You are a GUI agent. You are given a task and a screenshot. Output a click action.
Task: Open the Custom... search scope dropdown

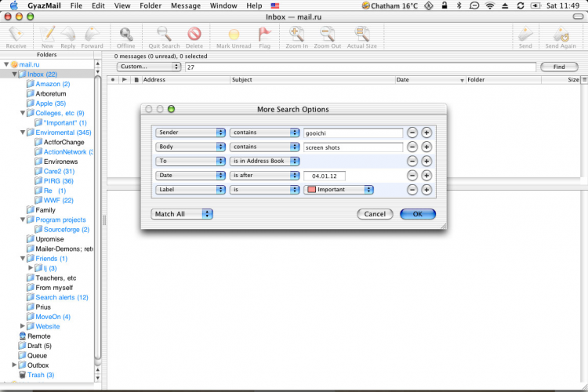[x=149, y=67]
